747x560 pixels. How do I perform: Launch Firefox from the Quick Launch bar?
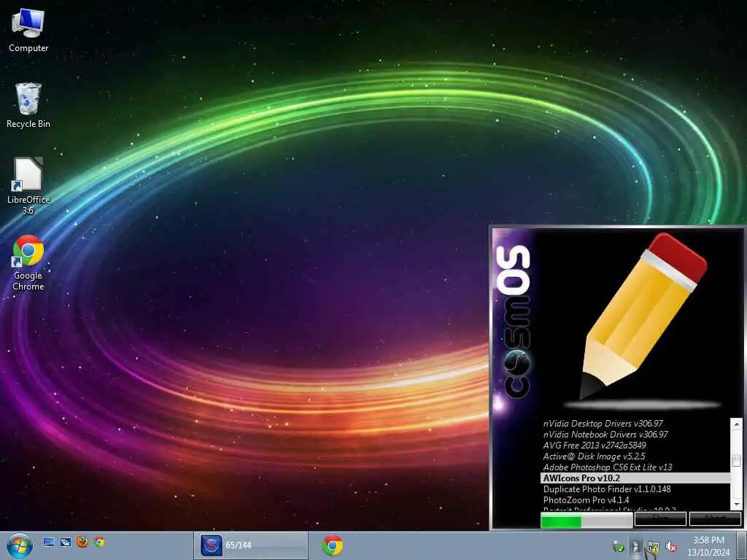click(82, 542)
